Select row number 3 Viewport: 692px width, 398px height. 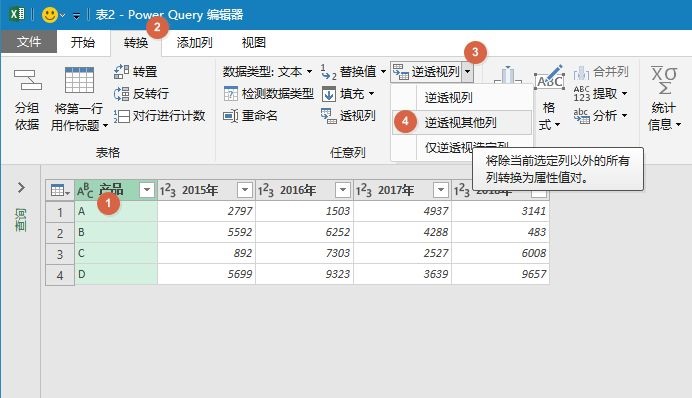60,254
